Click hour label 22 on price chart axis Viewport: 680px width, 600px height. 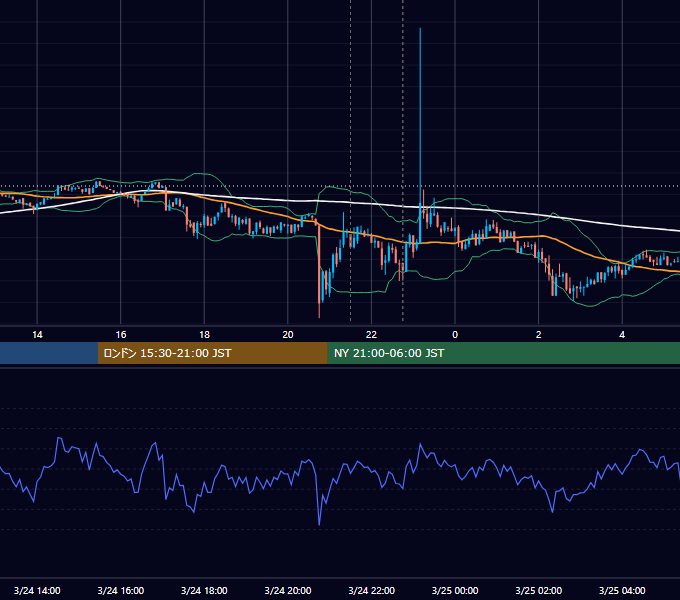372,335
